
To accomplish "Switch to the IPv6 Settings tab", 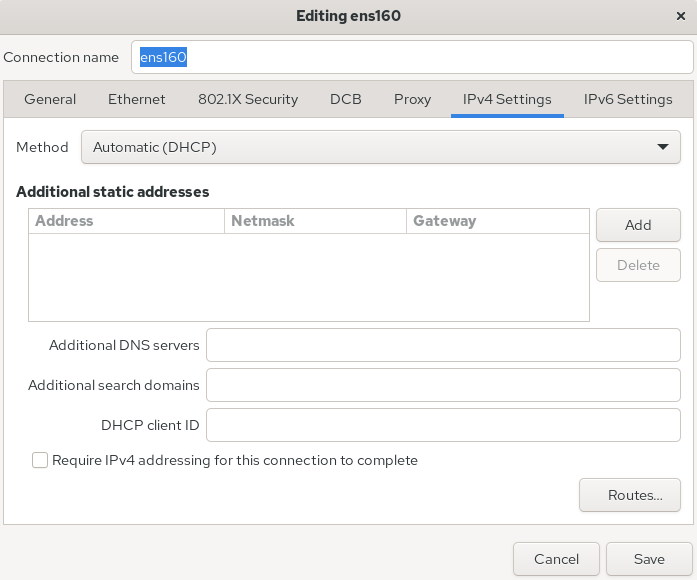I will (628, 99).
